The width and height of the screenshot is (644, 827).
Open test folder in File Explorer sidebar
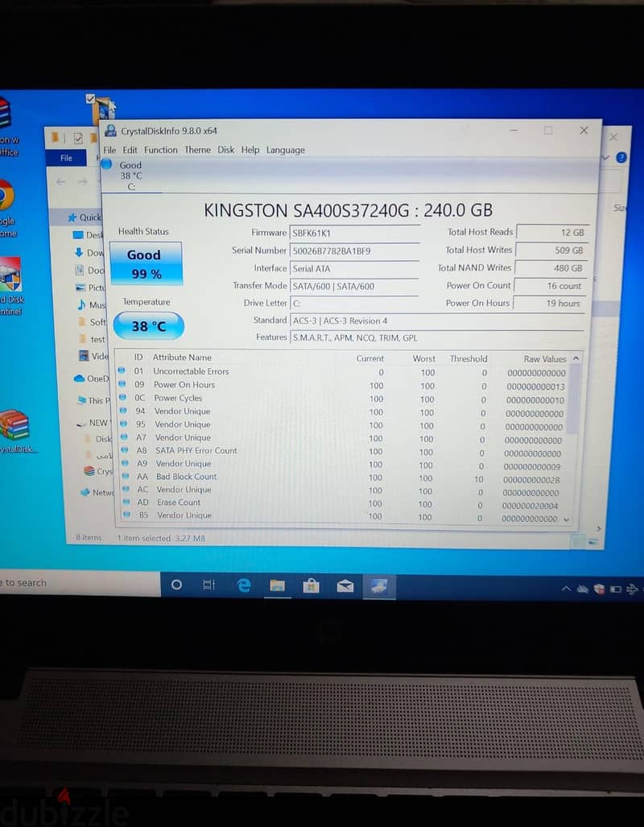92,339
